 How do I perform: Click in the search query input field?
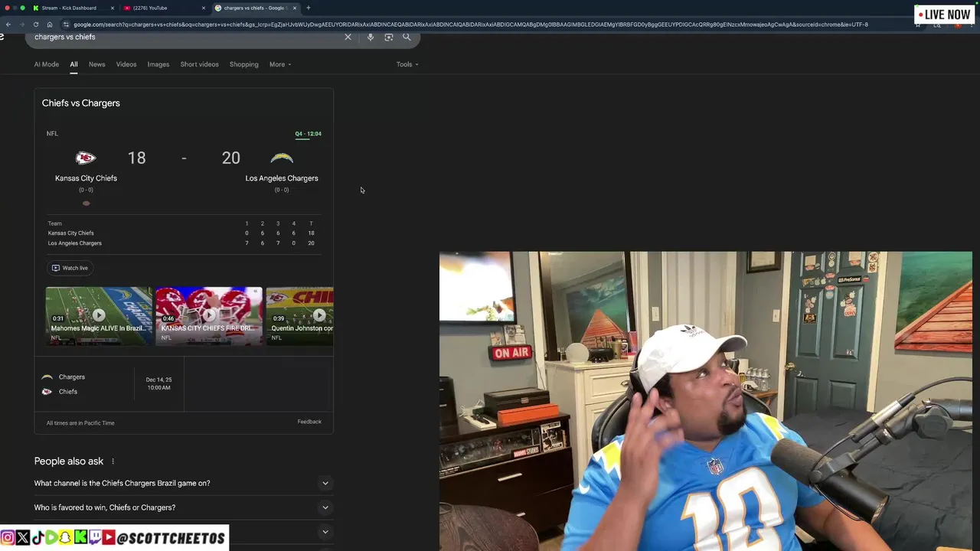pos(184,37)
